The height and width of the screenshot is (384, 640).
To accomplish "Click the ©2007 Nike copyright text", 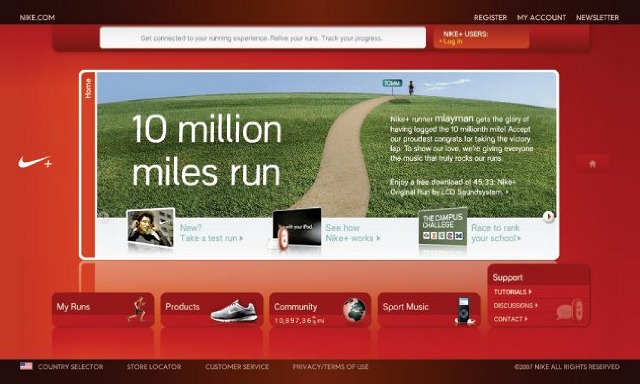I will click(x=567, y=366).
